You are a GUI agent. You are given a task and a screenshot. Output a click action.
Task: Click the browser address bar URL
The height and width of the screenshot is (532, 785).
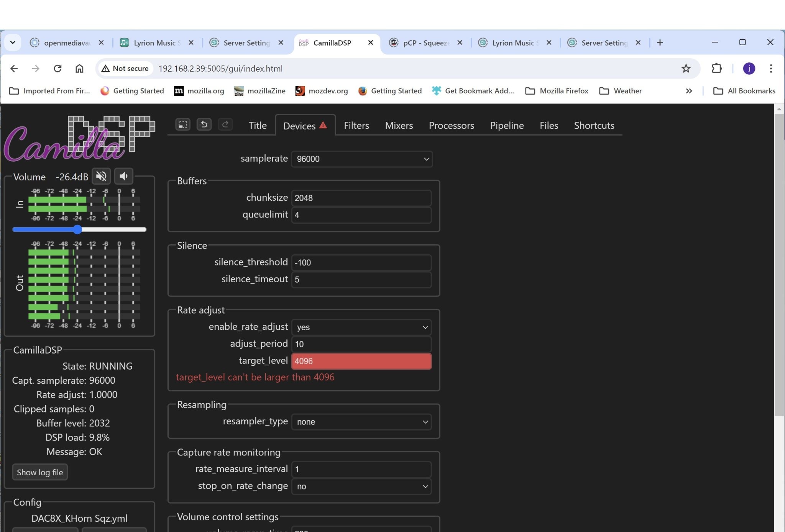pos(220,69)
